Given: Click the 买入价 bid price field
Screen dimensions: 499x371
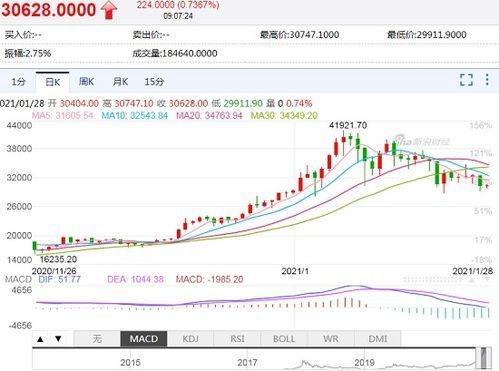Looking at the screenshot, I should 23,35.
